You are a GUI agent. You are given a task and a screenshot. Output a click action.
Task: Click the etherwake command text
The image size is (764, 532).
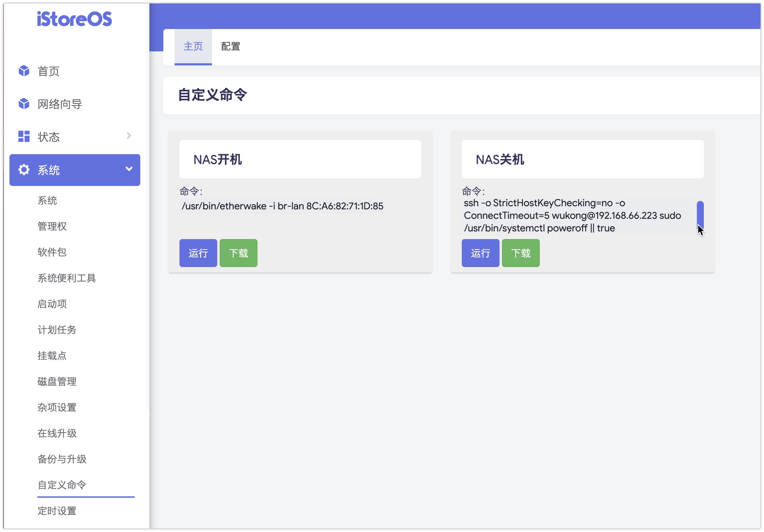[x=282, y=206]
